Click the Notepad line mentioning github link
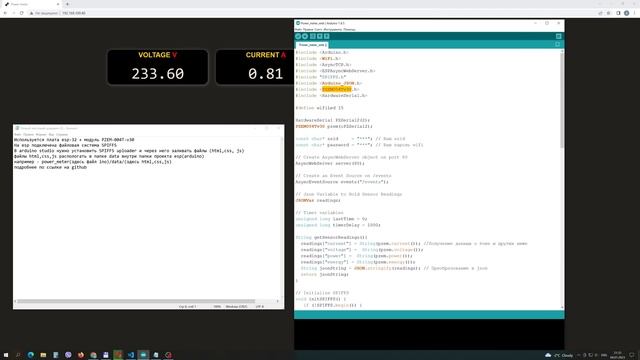 [50, 167]
